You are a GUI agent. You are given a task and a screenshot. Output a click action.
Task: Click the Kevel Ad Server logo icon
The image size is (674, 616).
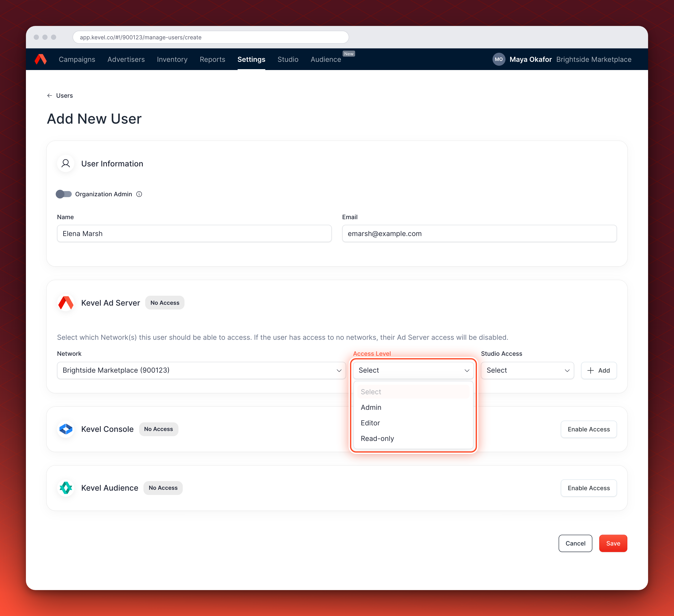66,303
